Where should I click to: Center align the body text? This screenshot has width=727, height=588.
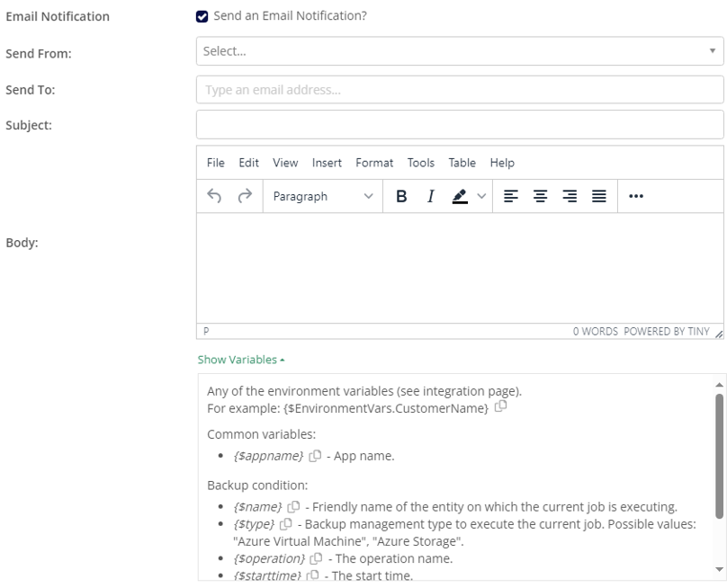point(540,196)
